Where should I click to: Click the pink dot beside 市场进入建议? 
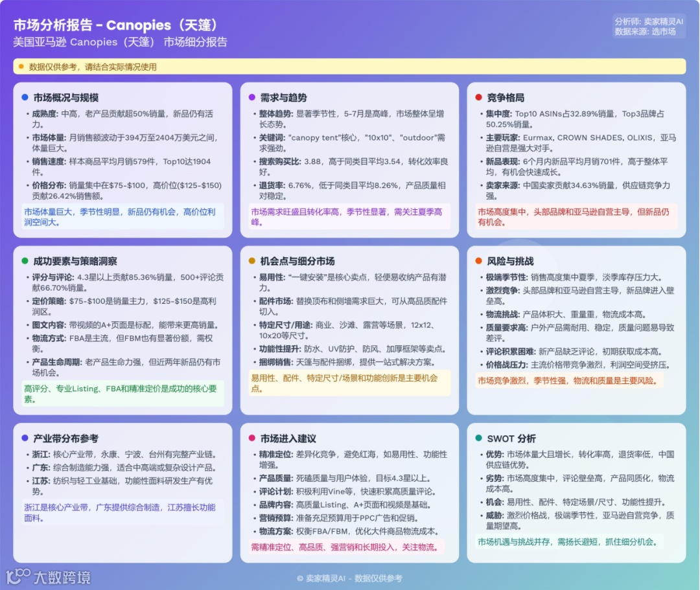tap(251, 438)
